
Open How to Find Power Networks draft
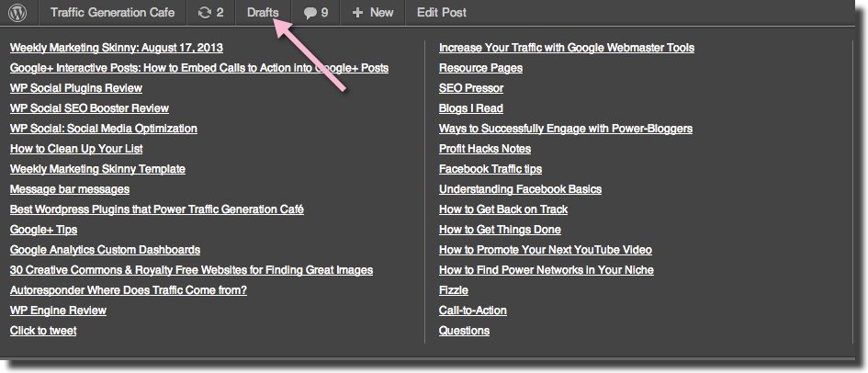point(547,270)
